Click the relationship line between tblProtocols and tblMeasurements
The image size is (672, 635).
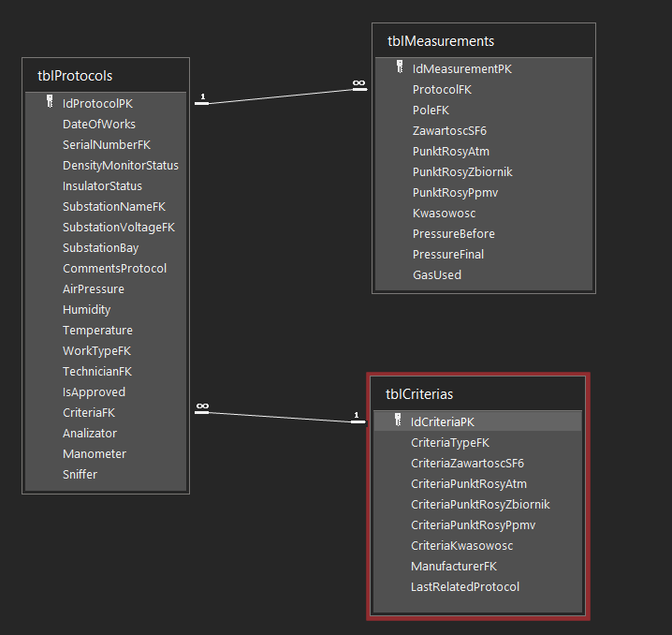pos(281,96)
